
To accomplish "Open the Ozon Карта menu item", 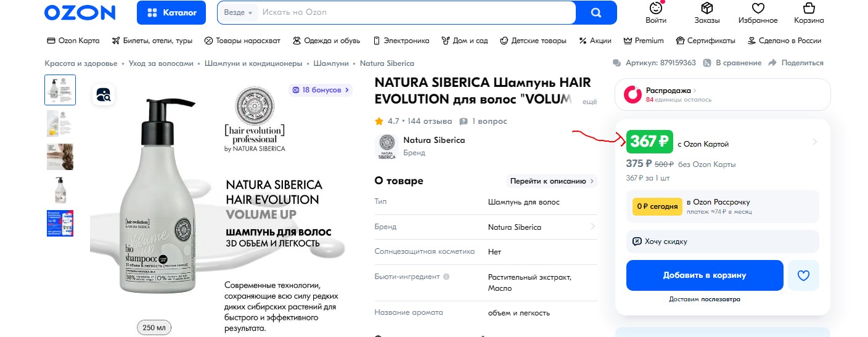I will tap(73, 41).
